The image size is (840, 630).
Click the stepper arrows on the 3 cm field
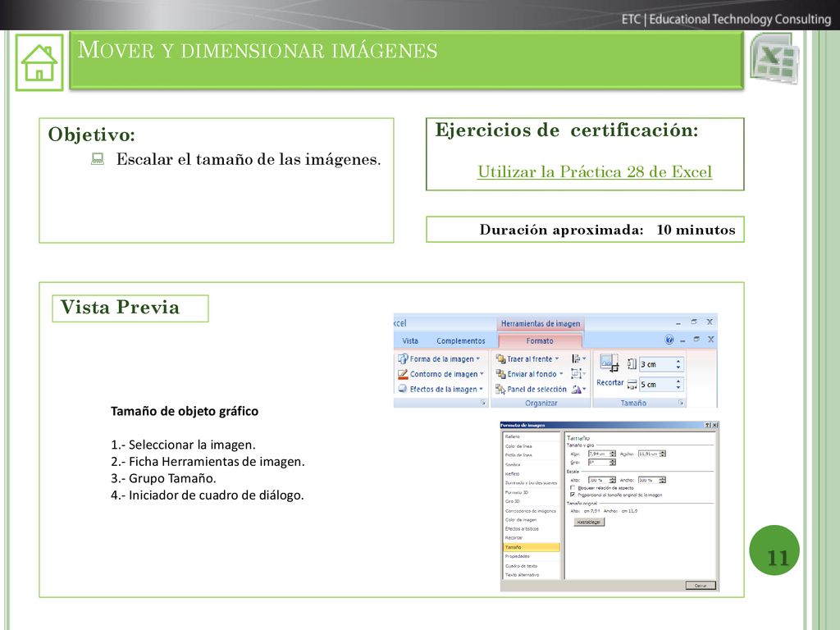[x=678, y=364]
